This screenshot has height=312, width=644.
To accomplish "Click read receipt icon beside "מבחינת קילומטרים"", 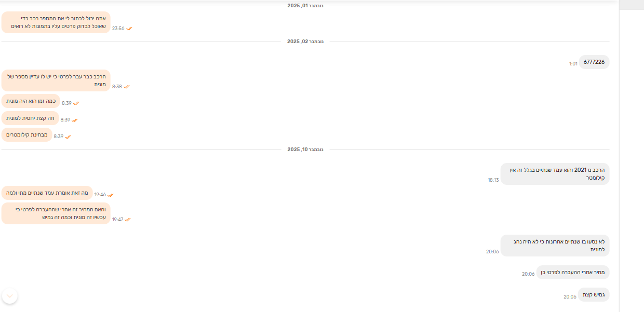I will tap(68, 137).
